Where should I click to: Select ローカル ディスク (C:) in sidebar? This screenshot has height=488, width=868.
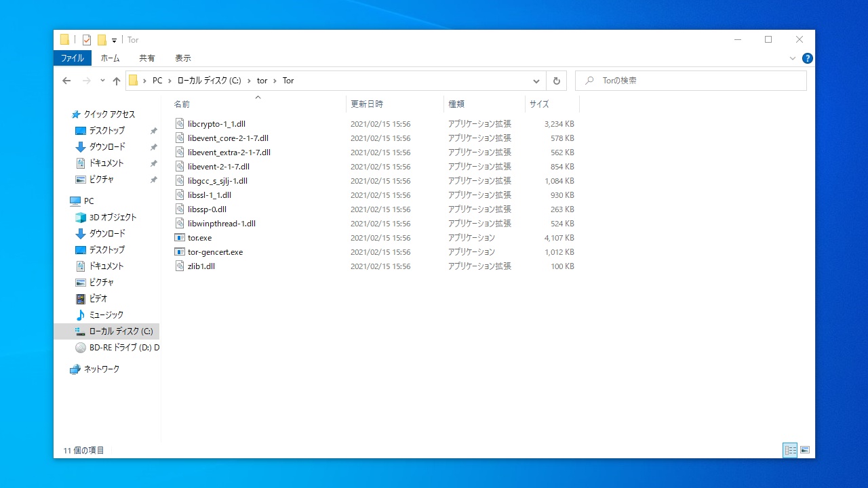tap(106, 331)
